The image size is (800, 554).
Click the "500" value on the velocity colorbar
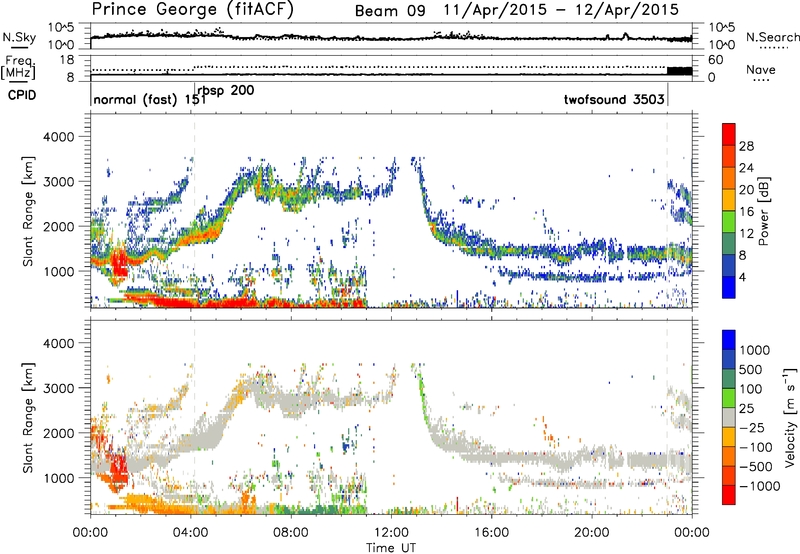pos(750,370)
